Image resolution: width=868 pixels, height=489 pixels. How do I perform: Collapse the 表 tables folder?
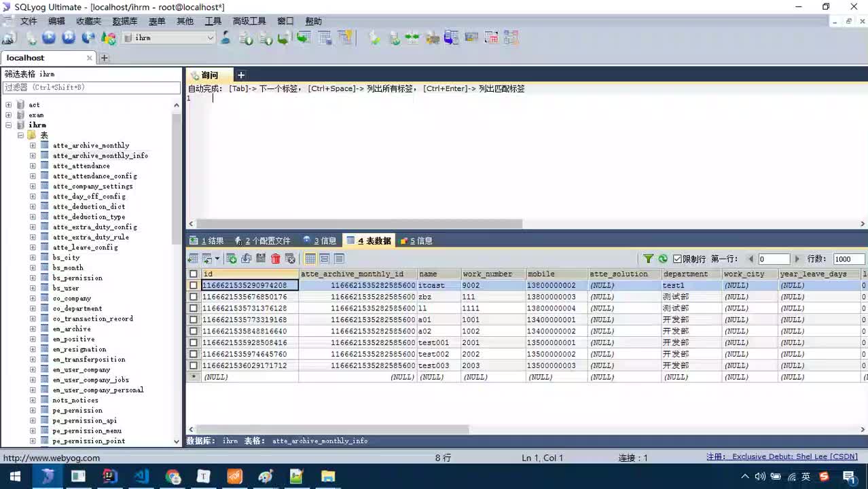pyautogui.click(x=20, y=135)
